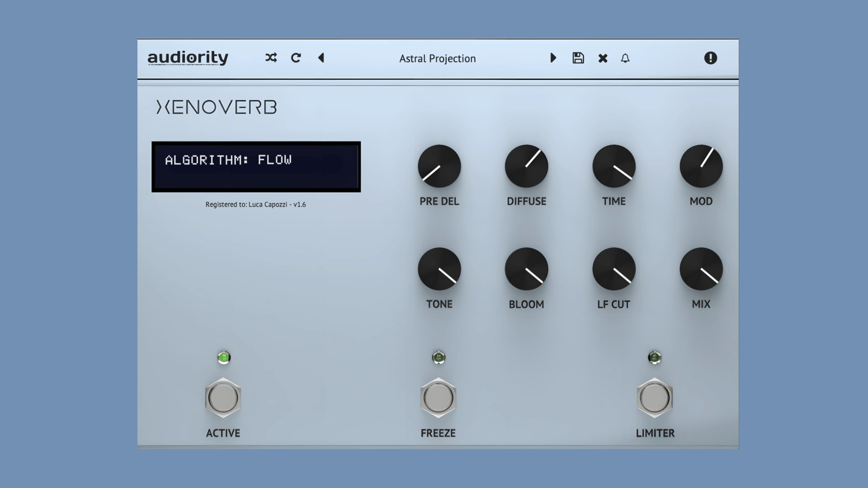Click the TIME knob
The height and width of the screenshot is (488, 868).
[x=613, y=166]
